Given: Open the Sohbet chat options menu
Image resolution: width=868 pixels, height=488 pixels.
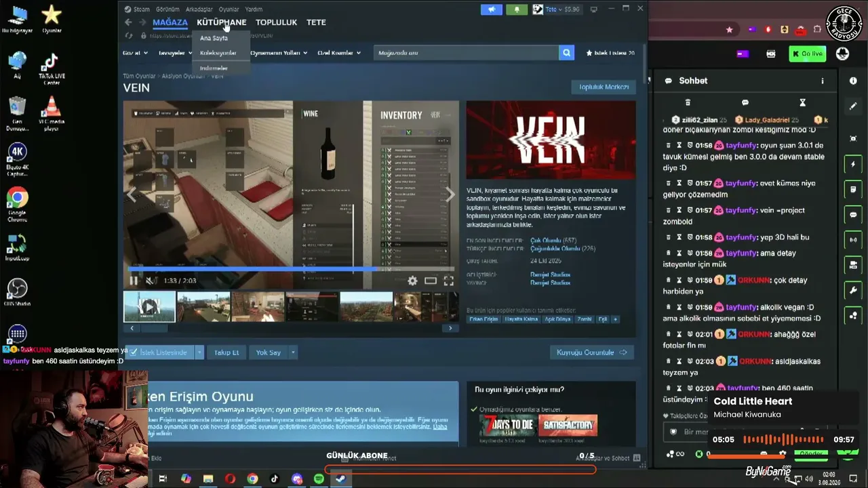Looking at the screenshot, I should click(823, 81).
